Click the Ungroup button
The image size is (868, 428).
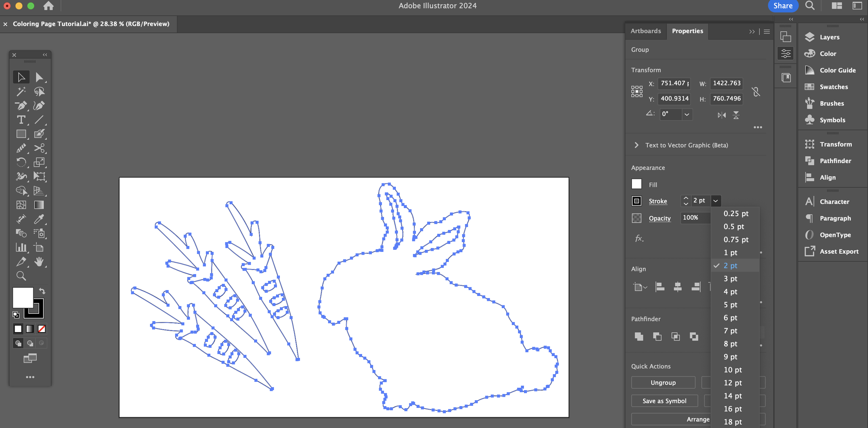(x=663, y=382)
